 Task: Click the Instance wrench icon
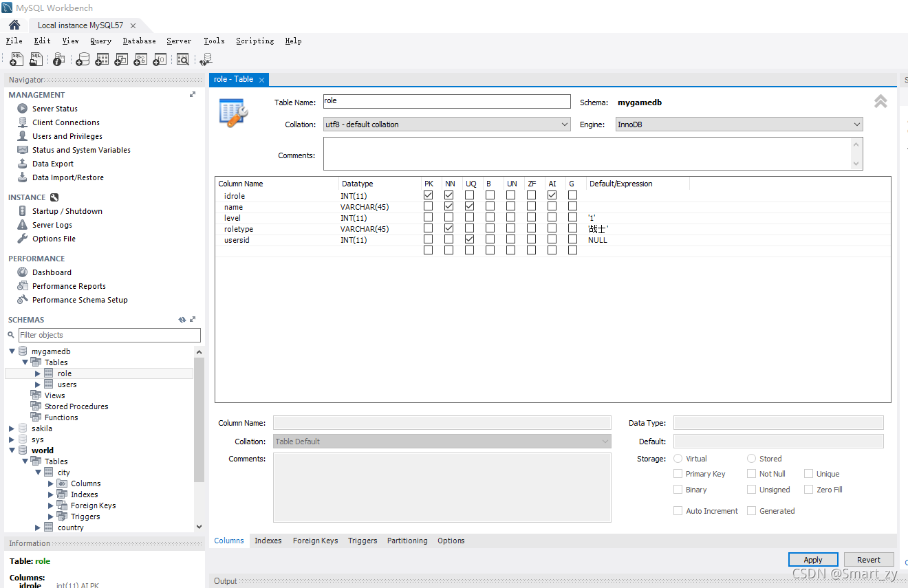[x=54, y=197]
